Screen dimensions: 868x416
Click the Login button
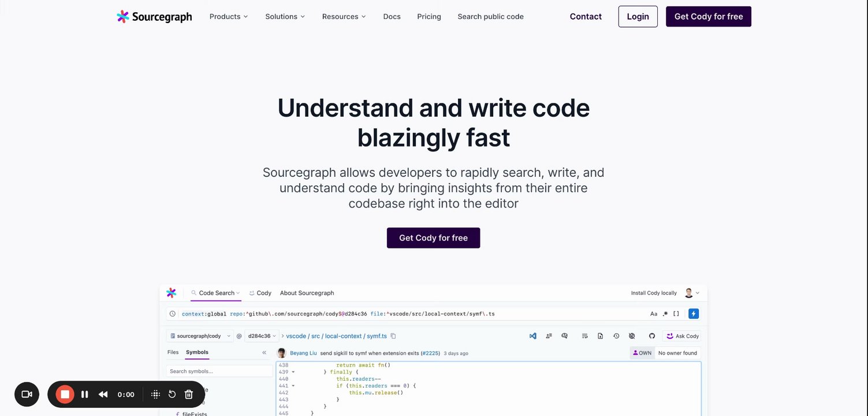click(638, 17)
